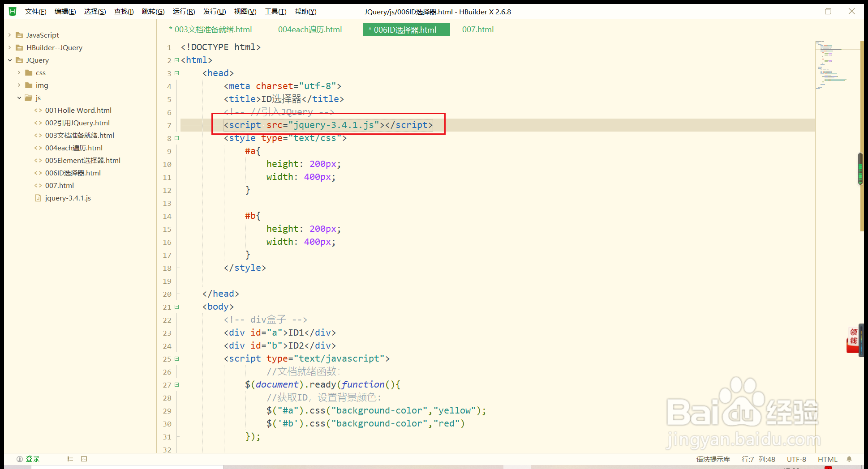
Task: Open the 查找(I) menu
Action: click(x=124, y=12)
